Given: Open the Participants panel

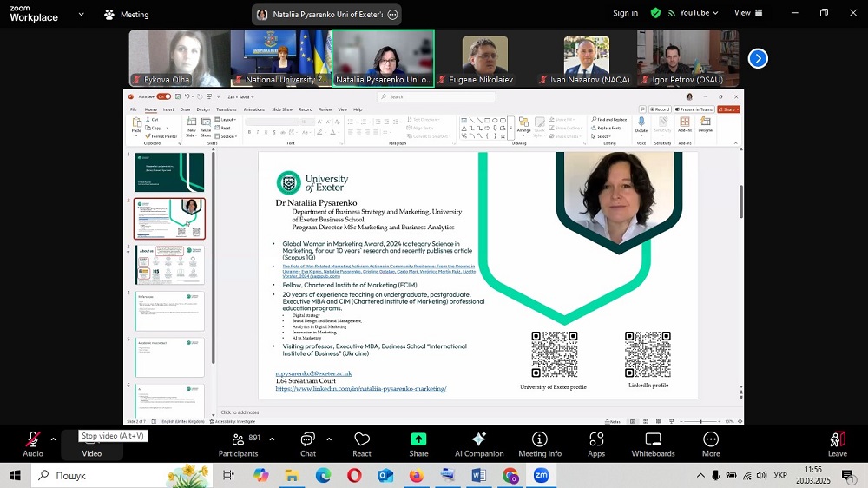Looking at the screenshot, I should pyautogui.click(x=238, y=444).
